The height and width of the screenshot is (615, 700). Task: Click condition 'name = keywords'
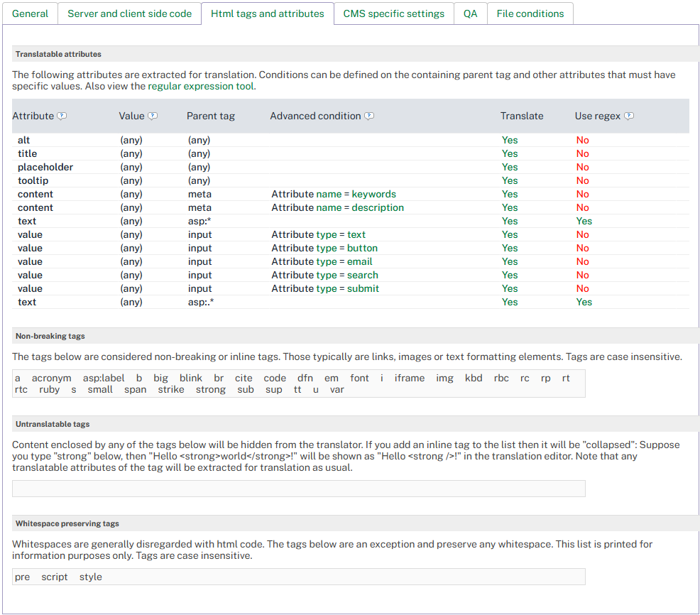pos(355,194)
